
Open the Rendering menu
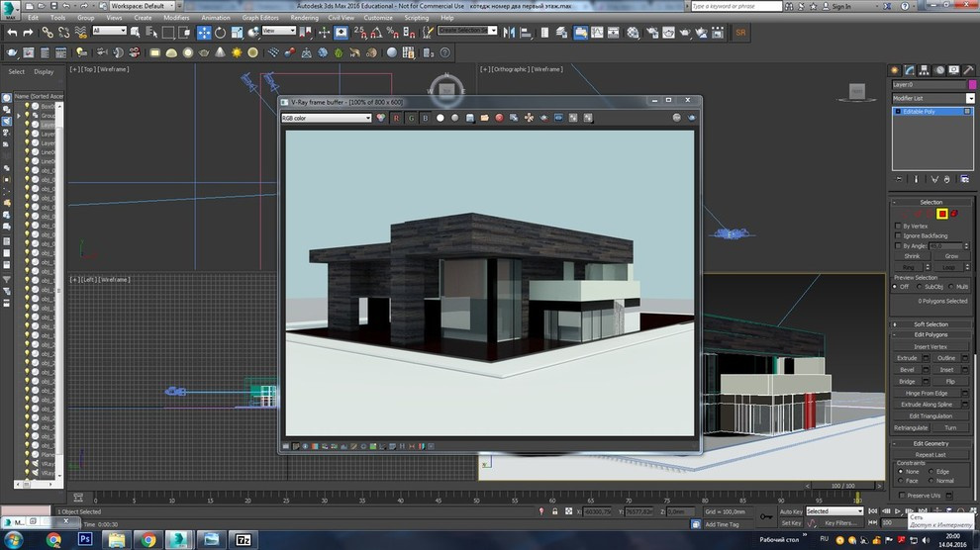[305, 18]
